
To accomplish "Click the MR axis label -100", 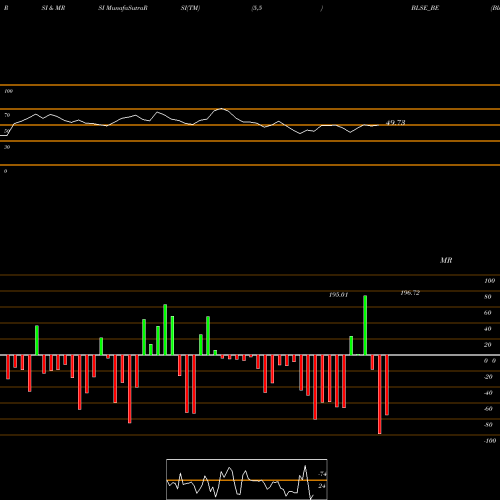I will click(x=490, y=441).
